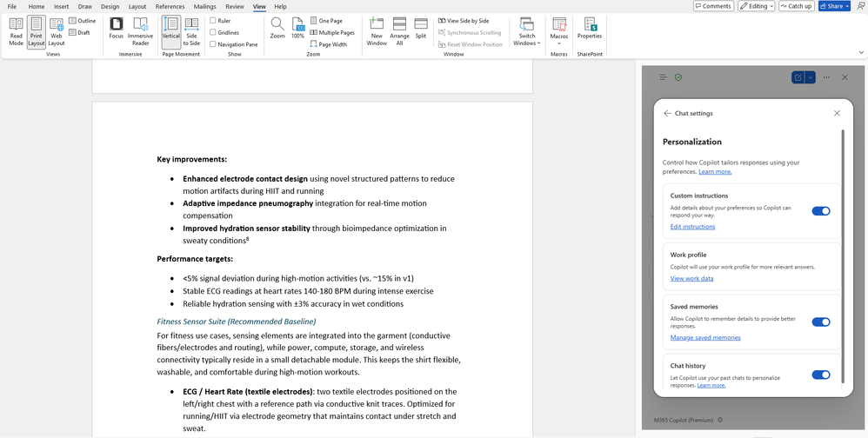868x438 pixels.
Task: Go back from Chat settings
Action: (667, 113)
